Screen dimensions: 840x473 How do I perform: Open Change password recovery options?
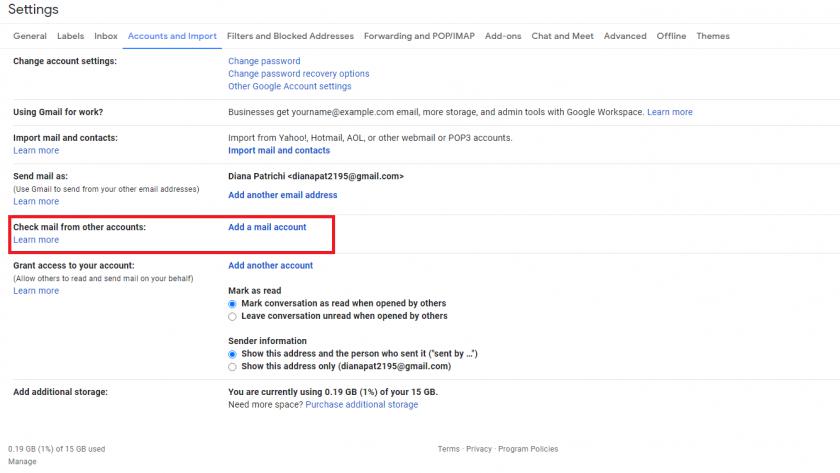pos(298,74)
